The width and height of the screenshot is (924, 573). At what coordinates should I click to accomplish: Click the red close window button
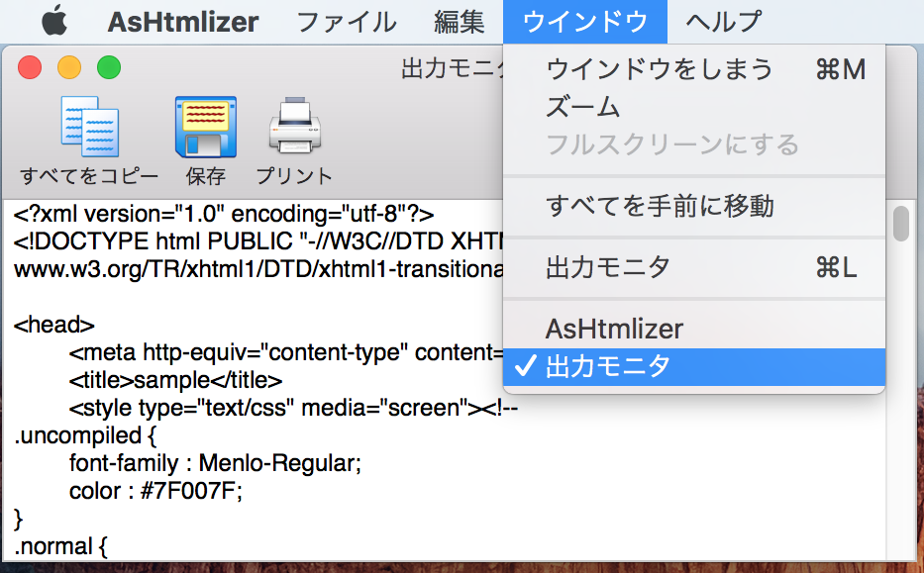coord(30,68)
